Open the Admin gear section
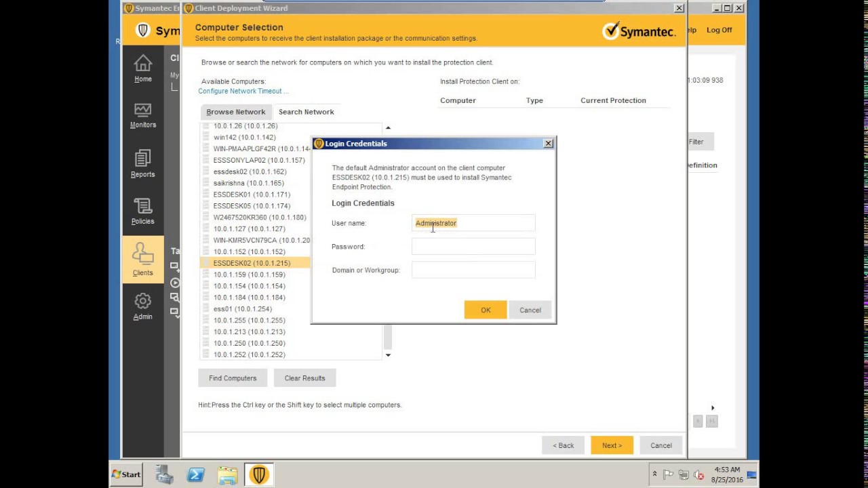 (142, 306)
